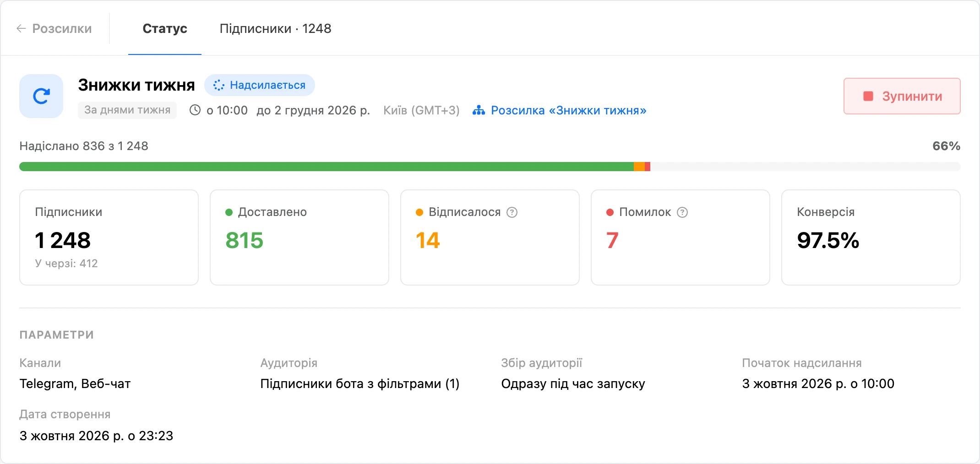This screenshot has width=980, height=464.
Task: Click the red errors progress segment
Action: coord(648,167)
